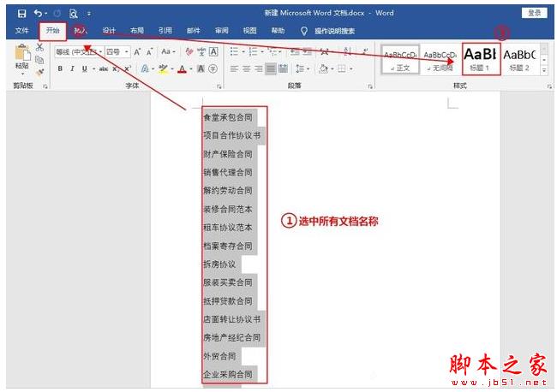Toggle Underline formatting
Image resolution: width=557 pixels, height=392 pixels.
point(84,68)
